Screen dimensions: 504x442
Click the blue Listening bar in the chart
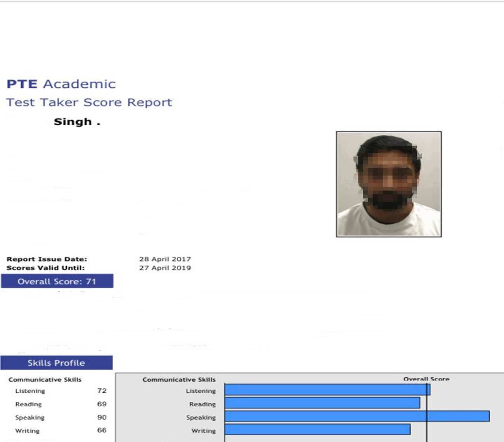[x=327, y=390]
